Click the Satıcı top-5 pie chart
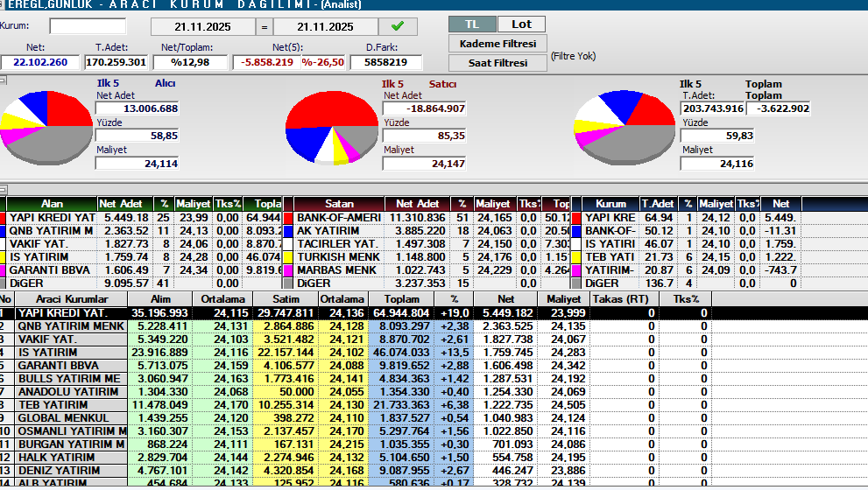 [x=330, y=128]
